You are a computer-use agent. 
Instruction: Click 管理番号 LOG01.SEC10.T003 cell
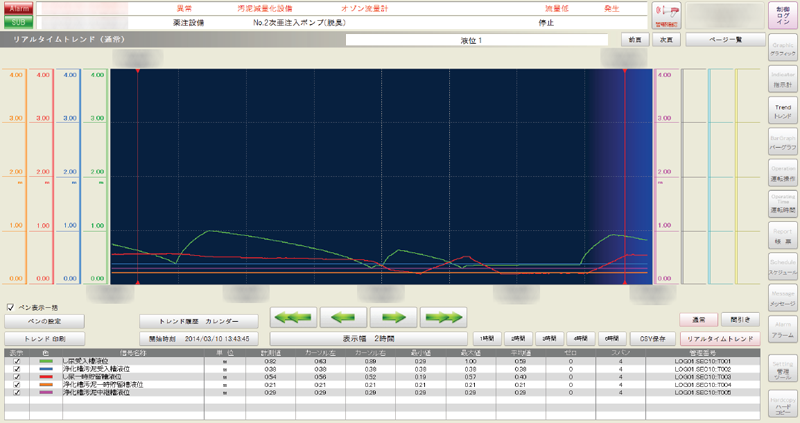[703, 377]
